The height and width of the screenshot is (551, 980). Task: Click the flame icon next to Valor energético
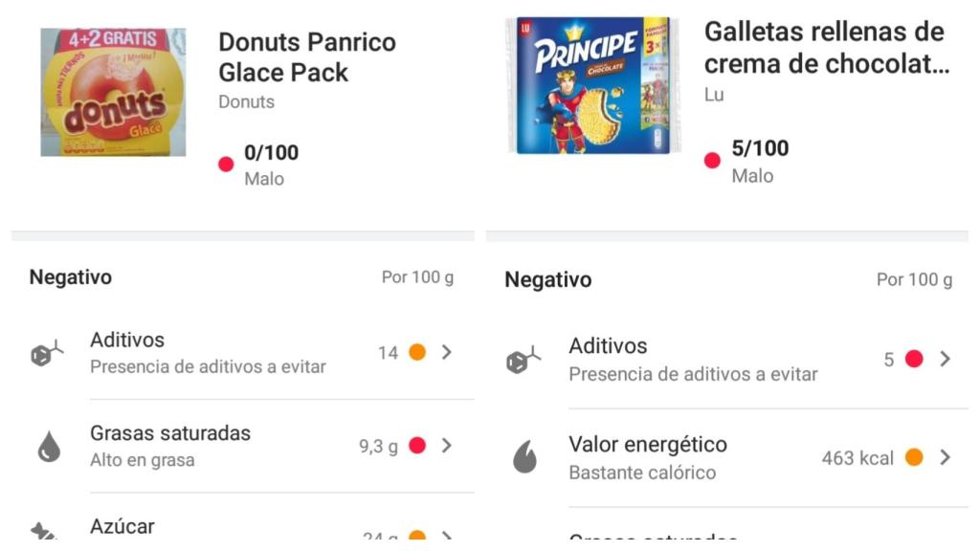coord(525,458)
